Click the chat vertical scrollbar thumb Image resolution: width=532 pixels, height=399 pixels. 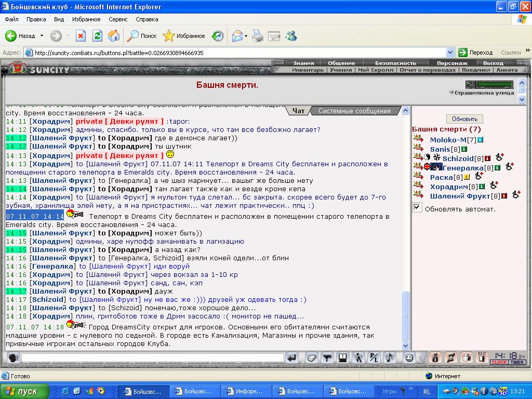pyautogui.click(x=406, y=315)
